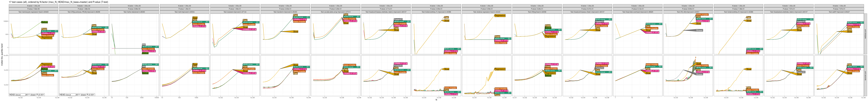Viewport: 868px width, 102px height.
Task: Click the x-axis title 'N'
Action: coord(436,100)
